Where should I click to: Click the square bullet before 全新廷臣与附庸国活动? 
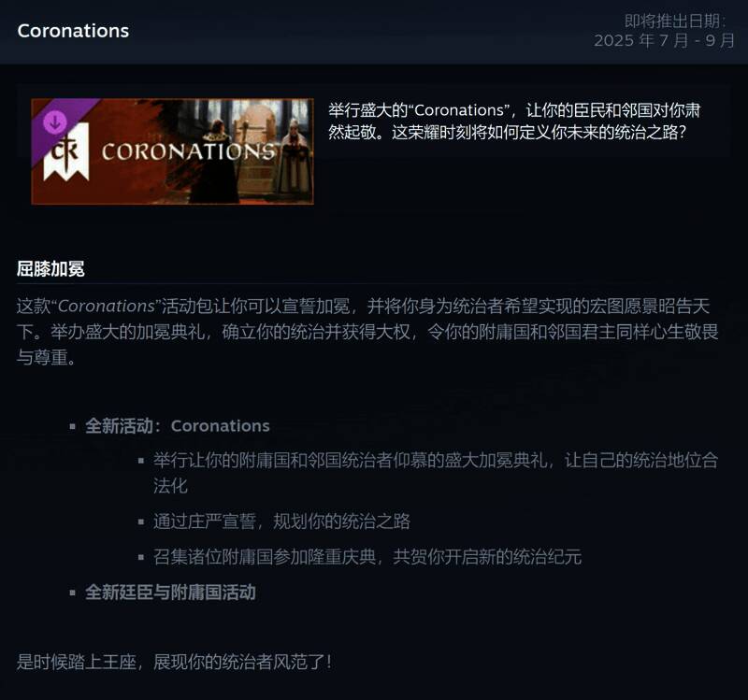73,593
